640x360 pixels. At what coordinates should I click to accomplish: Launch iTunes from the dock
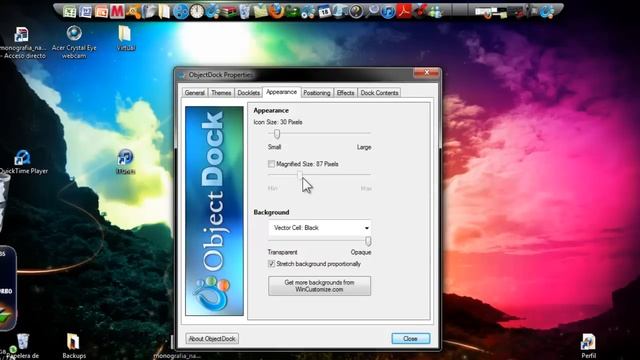point(388,11)
